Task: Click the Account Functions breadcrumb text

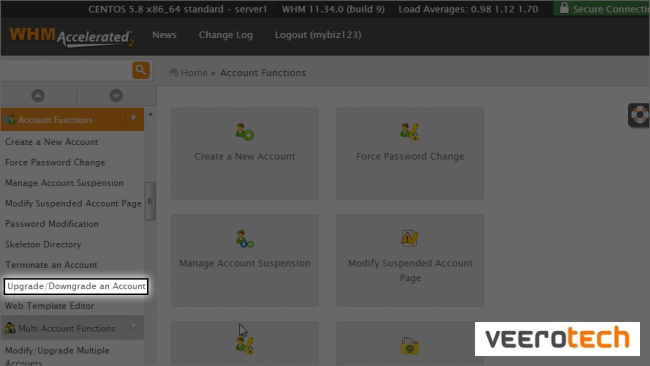Action: (263, 73)
